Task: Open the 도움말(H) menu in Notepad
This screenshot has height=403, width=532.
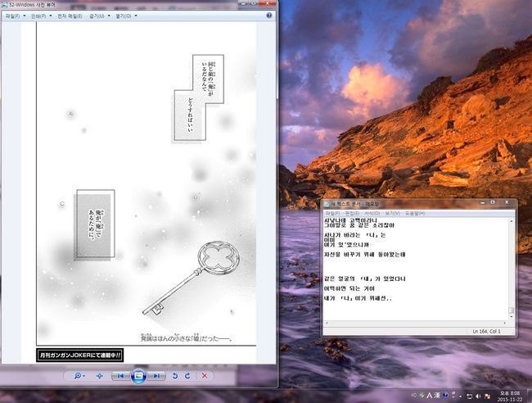Action: click(x=415, y=213)
